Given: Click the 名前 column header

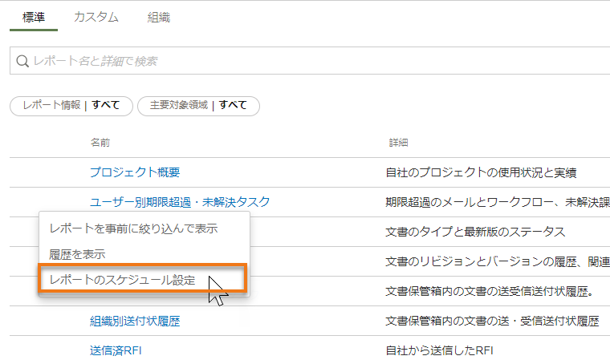Looking at the screenshot, I should click(x=100, y=143).
